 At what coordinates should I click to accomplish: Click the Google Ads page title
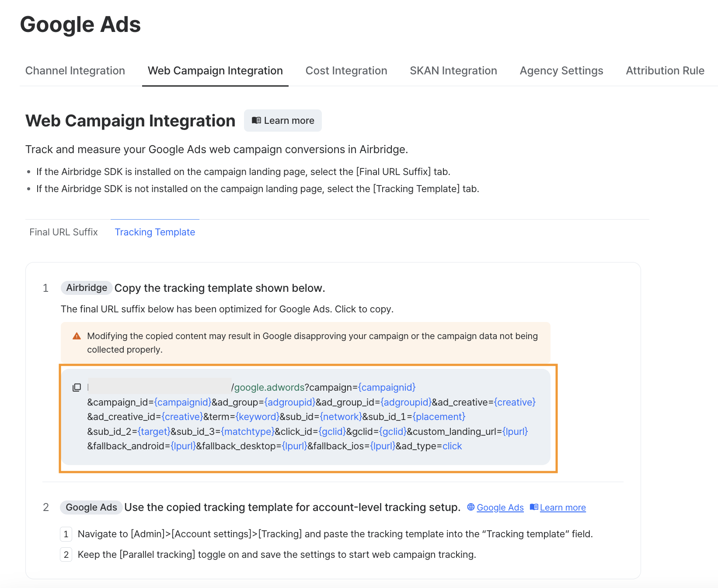(80, 24)
